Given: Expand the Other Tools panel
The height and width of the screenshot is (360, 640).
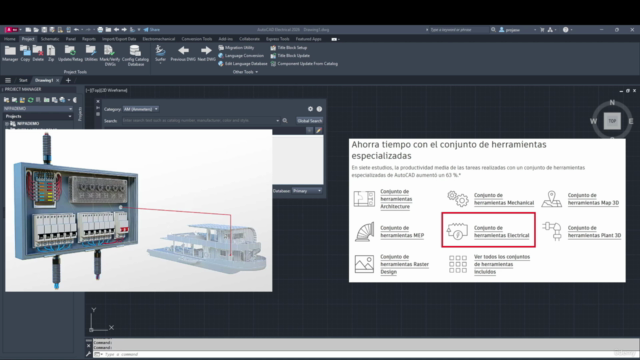Looking at the screenshot, I should coord(245,72).
